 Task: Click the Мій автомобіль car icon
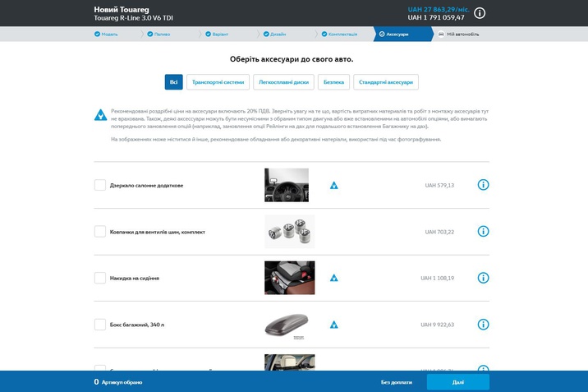pyautogui.click(x=441, y=35)
